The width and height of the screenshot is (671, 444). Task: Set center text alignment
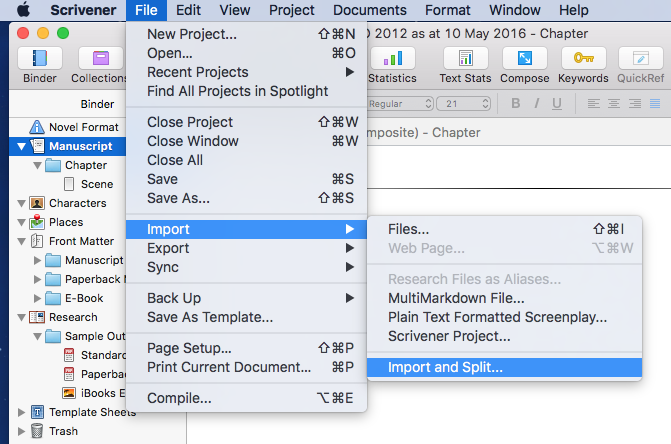pyautogui.click(x=614, y=104)
